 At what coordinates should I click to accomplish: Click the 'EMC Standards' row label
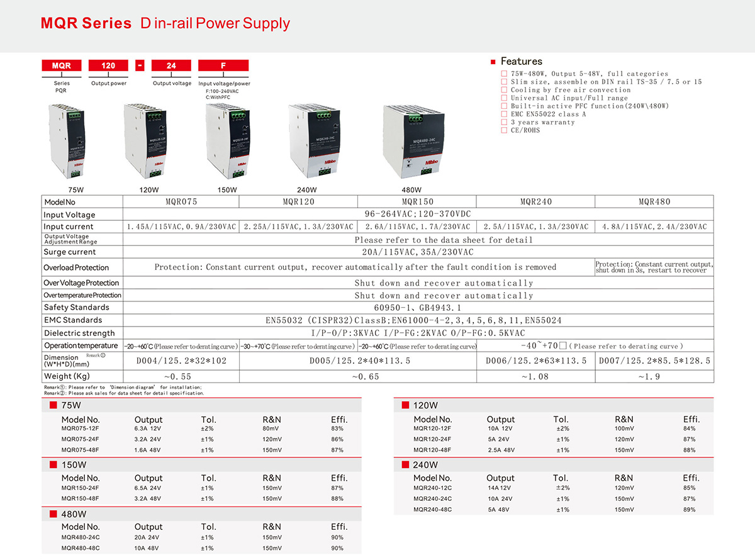click(x=72, y=320)
